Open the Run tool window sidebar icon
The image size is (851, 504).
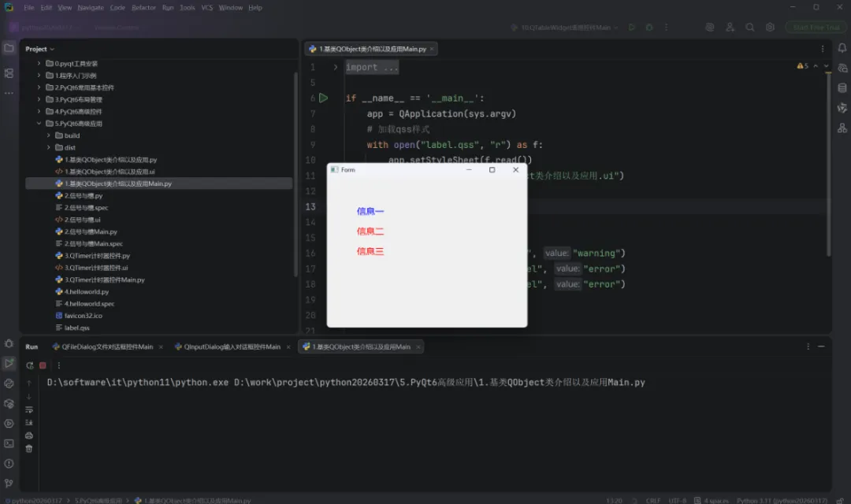coord(9,364)
